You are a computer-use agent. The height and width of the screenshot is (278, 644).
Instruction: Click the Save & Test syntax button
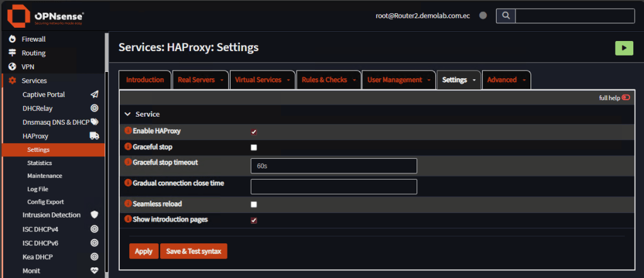click(193, 251)
